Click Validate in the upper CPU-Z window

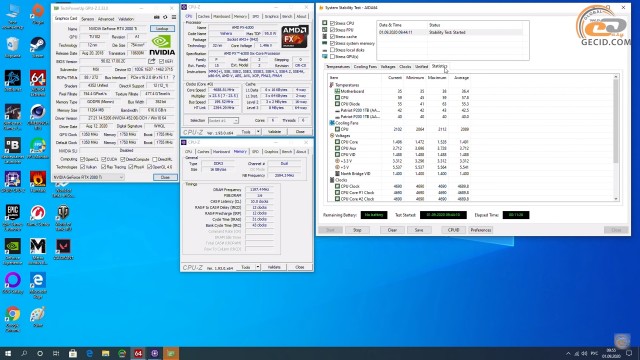[274, 132]
